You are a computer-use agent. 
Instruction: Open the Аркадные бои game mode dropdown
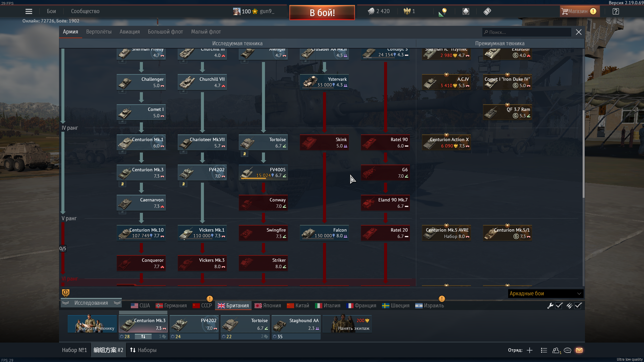546,294
